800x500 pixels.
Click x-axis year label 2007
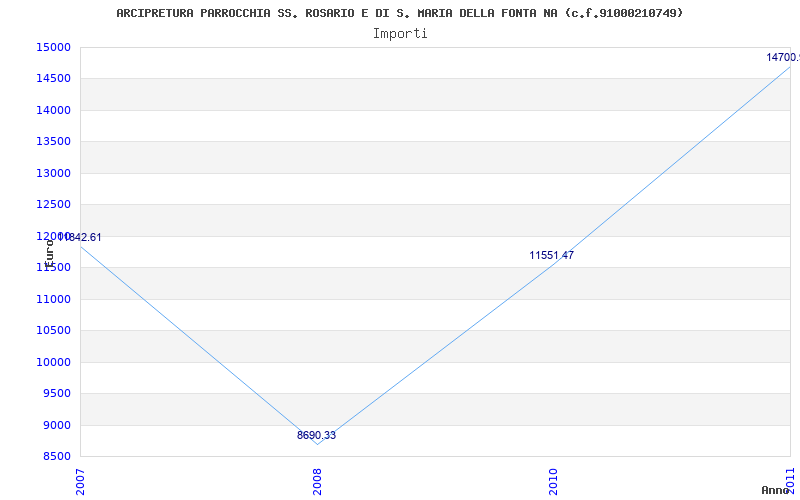[x=80, y=482]
